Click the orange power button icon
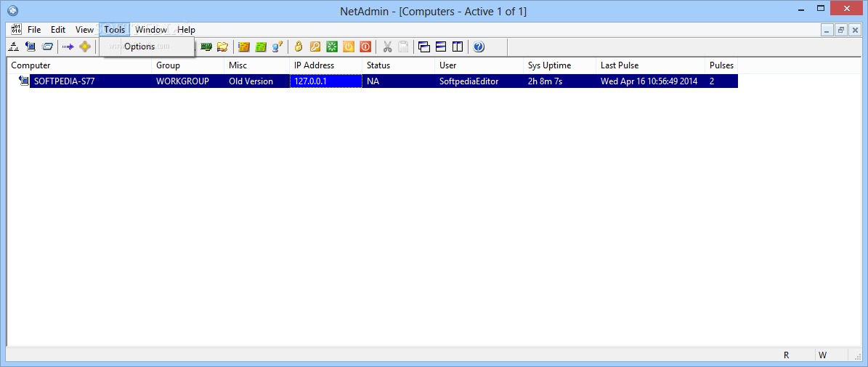Screen dimensions: 868x367 pyautogui.click(x=348, y=47)
